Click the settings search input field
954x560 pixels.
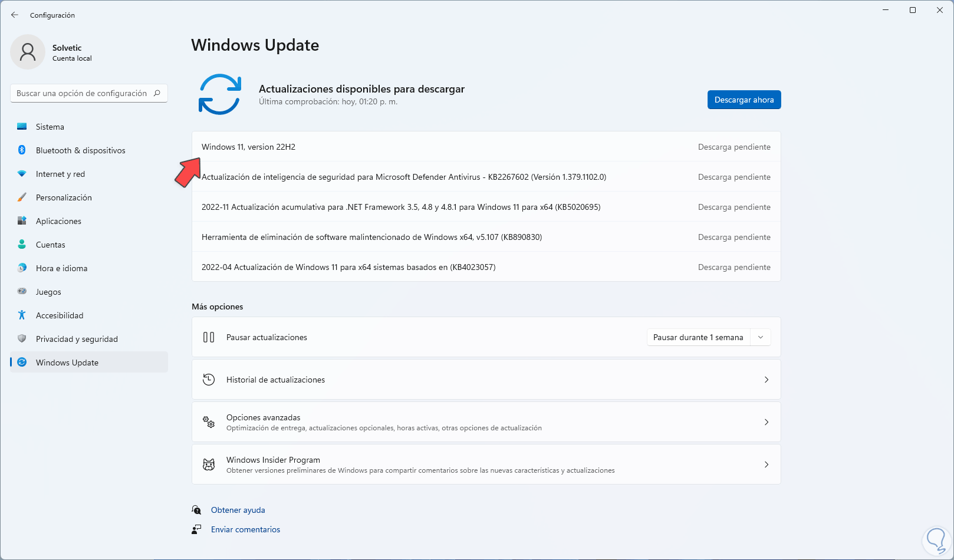coord(89,93)
